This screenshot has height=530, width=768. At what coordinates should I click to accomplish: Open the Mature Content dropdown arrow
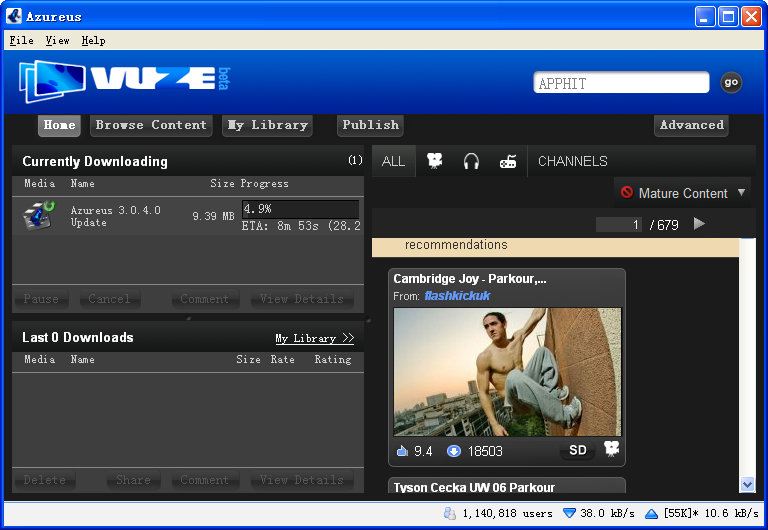(741, 193)
